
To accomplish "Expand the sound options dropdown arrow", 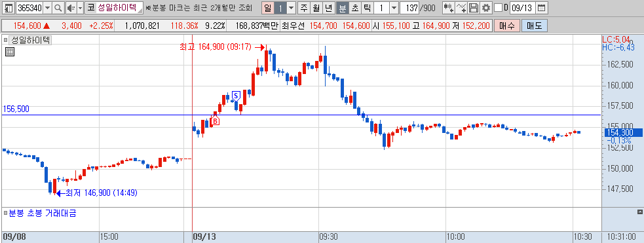I will click(x=80, y=7).
